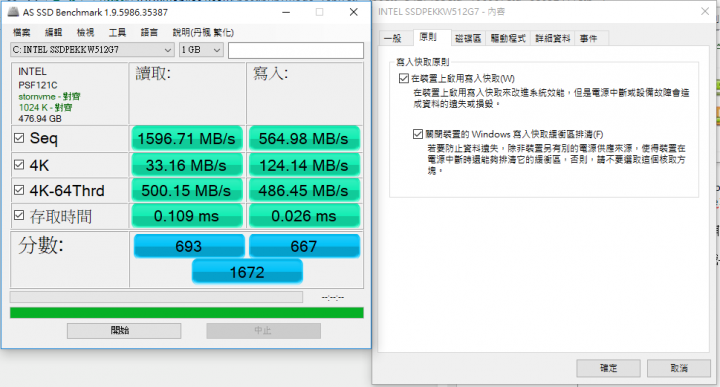Click the stornvme driver status text
720x387 pixels.
click(49, 96)
